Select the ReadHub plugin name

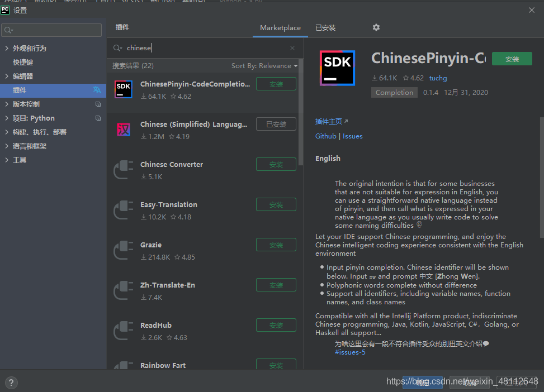tap(156, 325)
